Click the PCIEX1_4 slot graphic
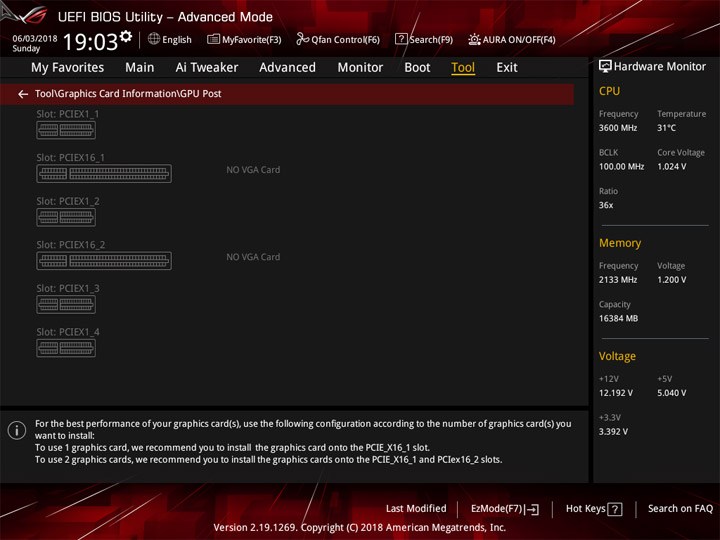Viewport: 720px width, 540px height. coord(66,348)
